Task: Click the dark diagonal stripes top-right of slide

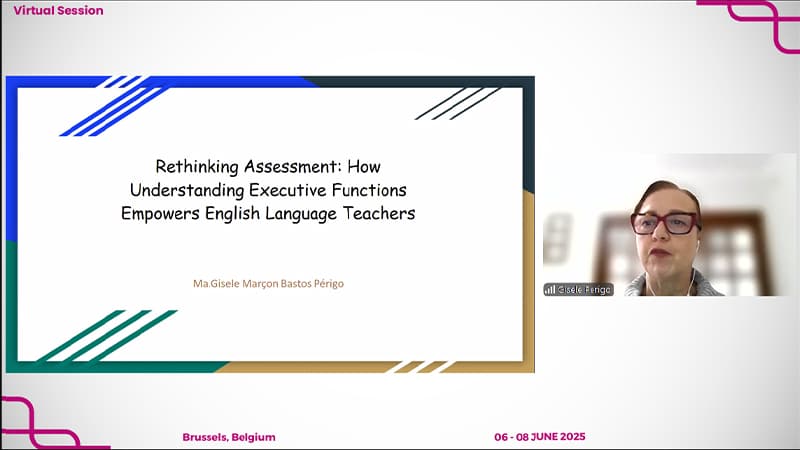Action: (x=456, y=103)
